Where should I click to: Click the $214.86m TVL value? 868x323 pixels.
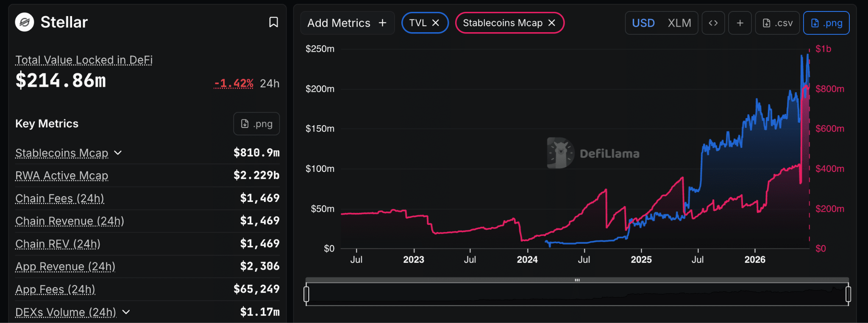click(x=61, y=80)
